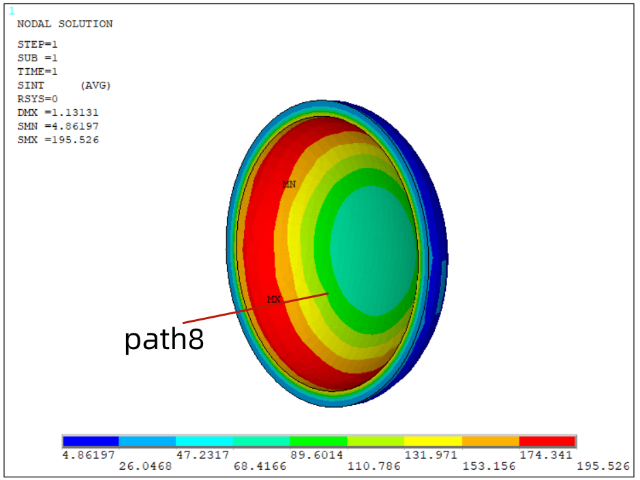This screenshot has height=480, width=640.
Task: Select the yellow legend color band
Action: [433, 441]
